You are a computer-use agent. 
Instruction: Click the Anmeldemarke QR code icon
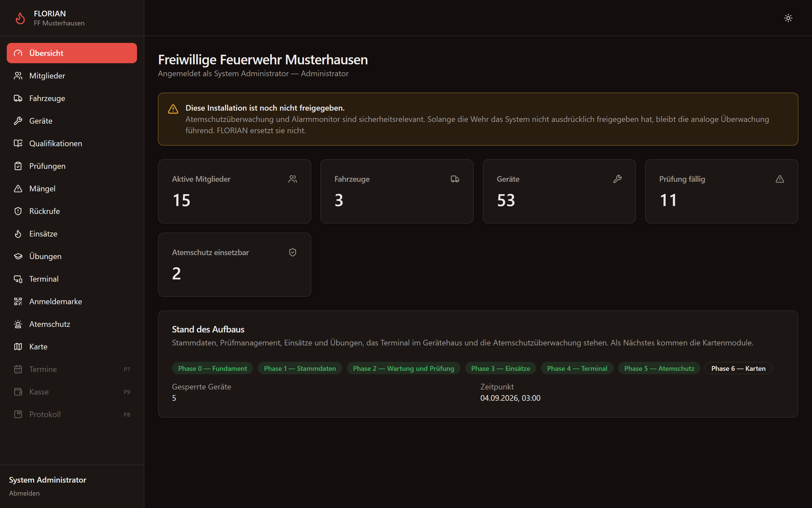pos(18,301)
